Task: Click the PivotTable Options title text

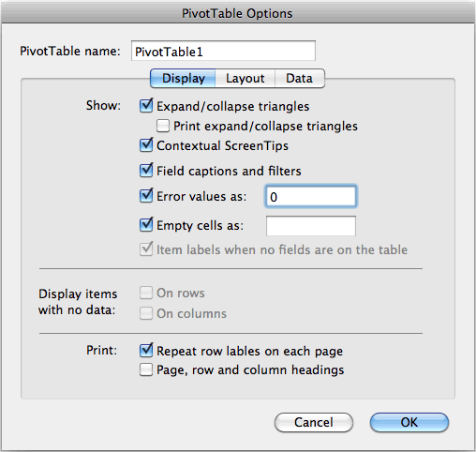Action: (237, 14)
